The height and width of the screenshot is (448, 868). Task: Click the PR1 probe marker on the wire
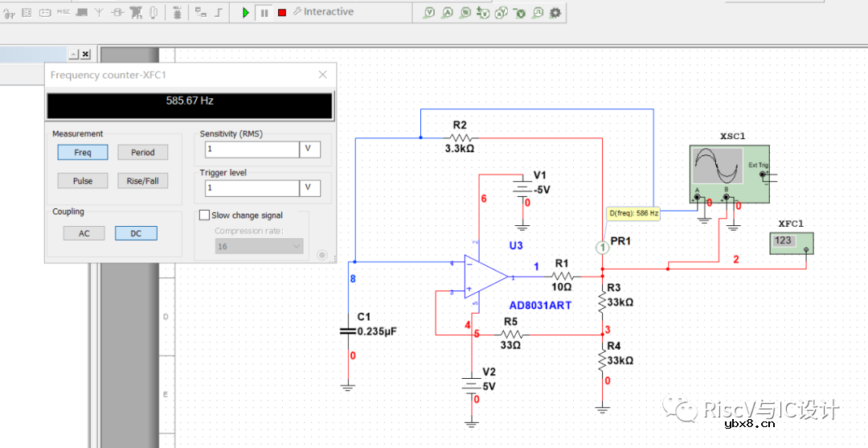click(602, 248)
